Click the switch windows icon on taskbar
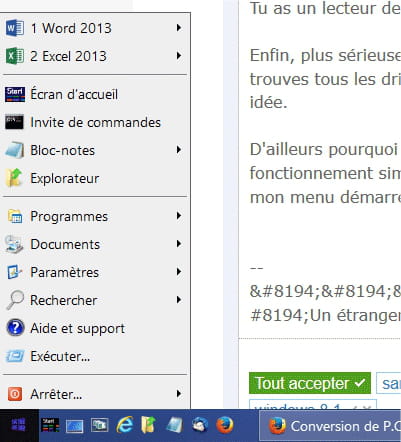This screenshot has width=401, height=442. [99, 425]
